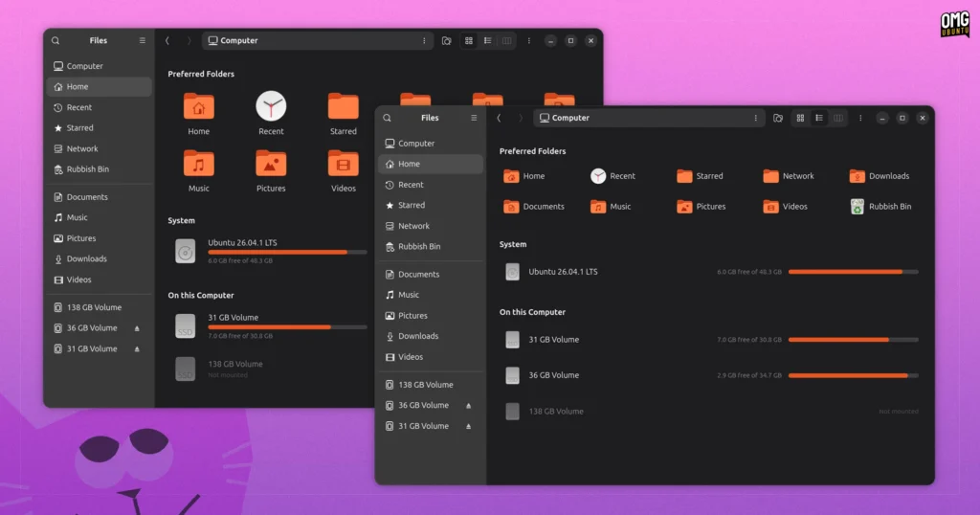Click Ubuntu 26.04.1 LTS usage bar in back window
This screenshot has width=980, height=515.
[x=287, y=253]
